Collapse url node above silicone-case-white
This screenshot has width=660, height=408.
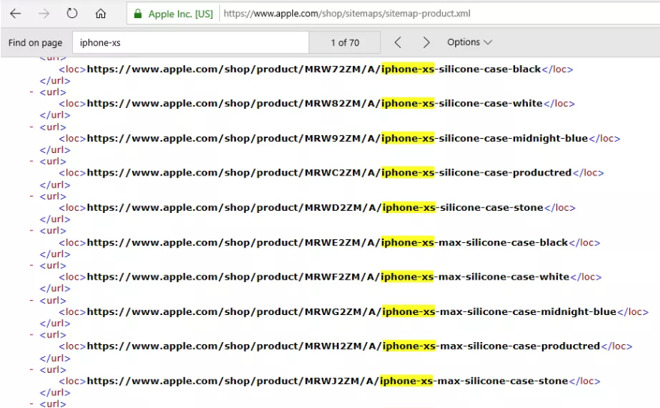32,92
